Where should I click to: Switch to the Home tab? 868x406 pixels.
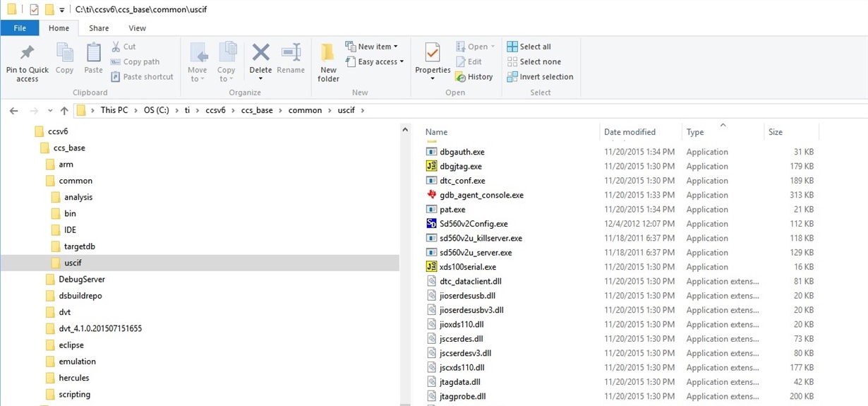[x=59, y=28]
